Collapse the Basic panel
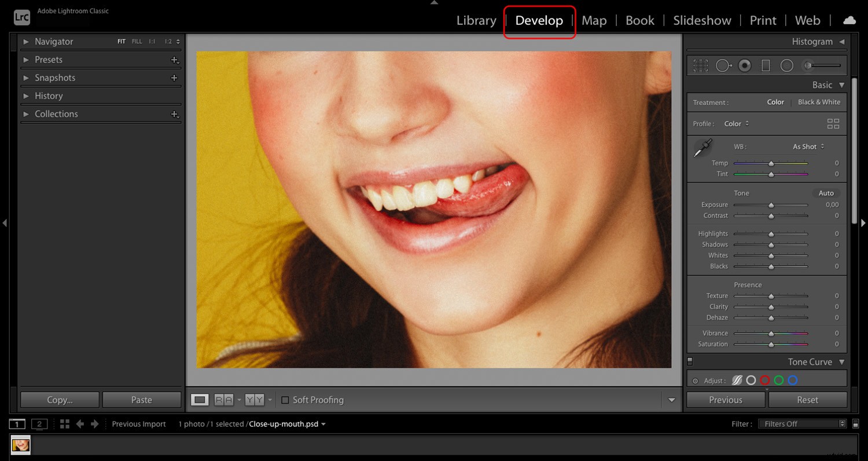868x461 pixels. click(x=843, y=85)
